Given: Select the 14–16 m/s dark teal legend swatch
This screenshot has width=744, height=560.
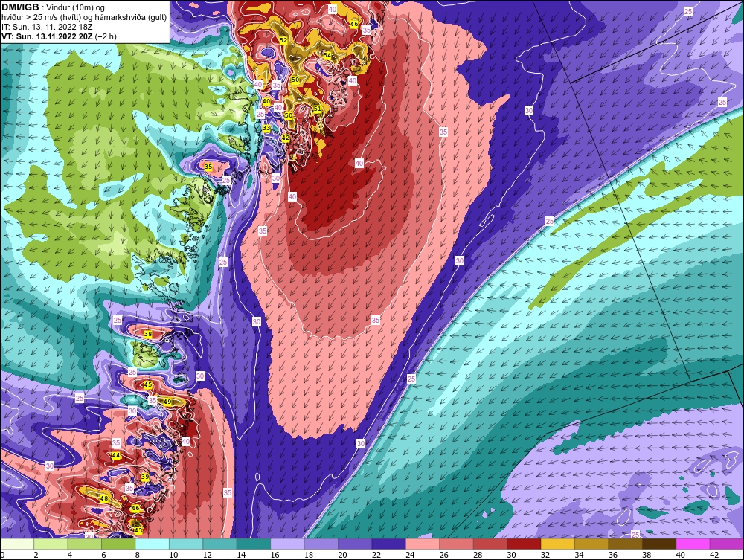Looking at the screenshot, I should pos(254,544).
